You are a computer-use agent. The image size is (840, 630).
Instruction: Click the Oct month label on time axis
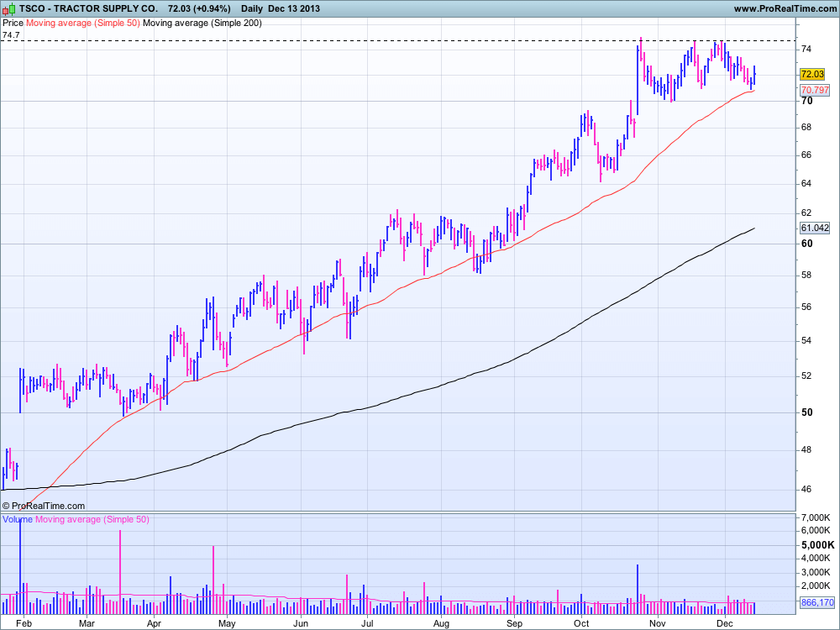(x=581, y=623)
